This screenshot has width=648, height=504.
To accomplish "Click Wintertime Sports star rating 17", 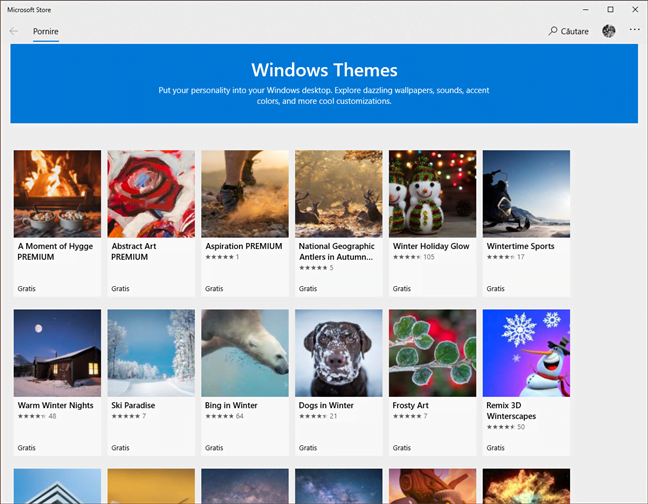I will 505,257.
